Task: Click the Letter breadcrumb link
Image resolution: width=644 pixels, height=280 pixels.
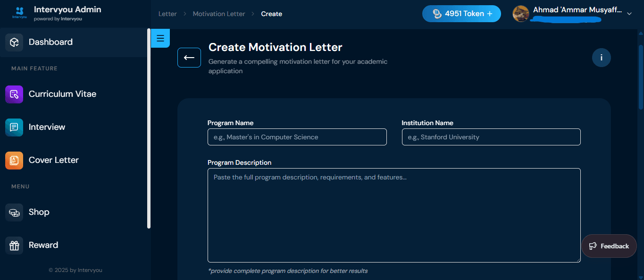Action: click(x=167, y=14)
